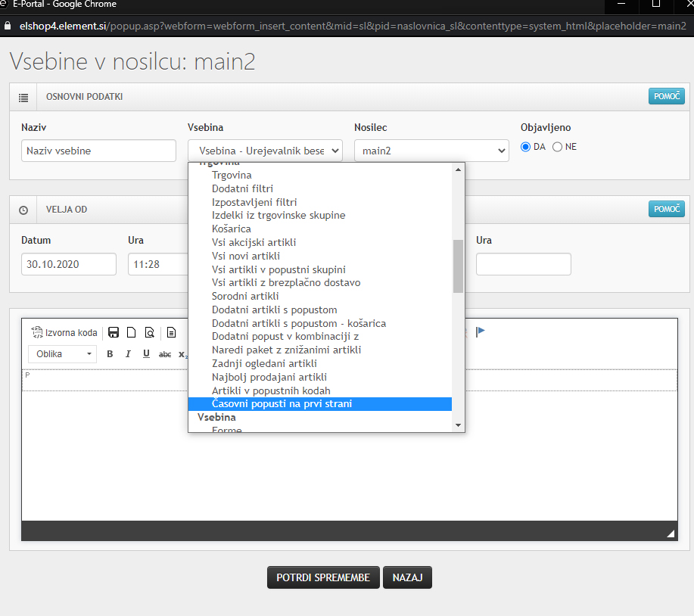
Task: Click the clock icon beside Velja od
Action: [x=23, y=210]
